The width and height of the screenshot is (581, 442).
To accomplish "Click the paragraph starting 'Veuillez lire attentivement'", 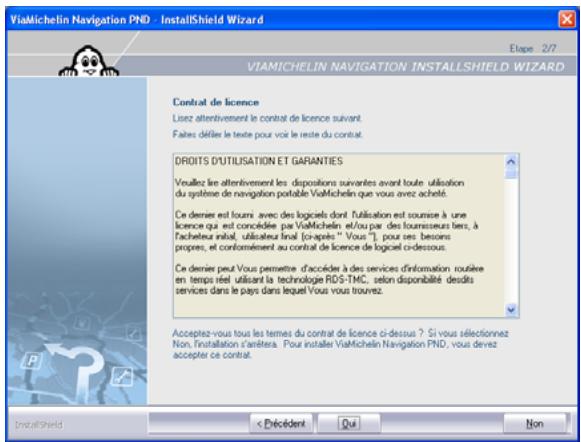I will (x=319, y=188).
